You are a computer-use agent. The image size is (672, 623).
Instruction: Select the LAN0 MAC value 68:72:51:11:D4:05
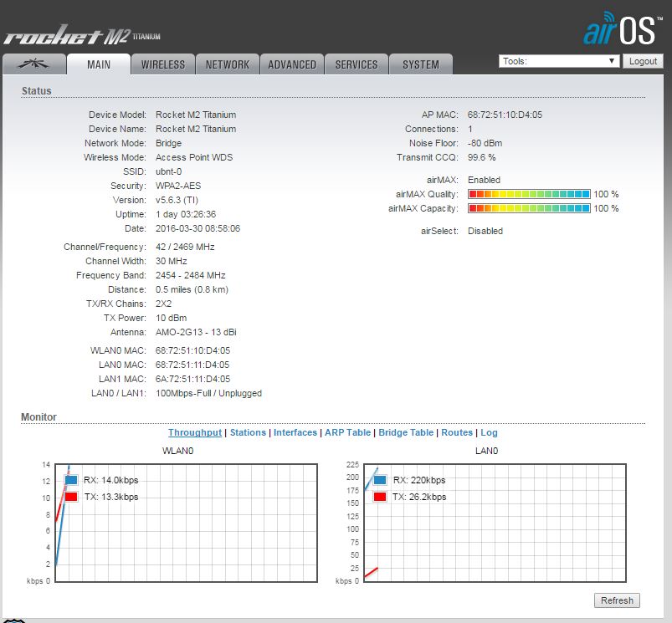coord(192,365)
